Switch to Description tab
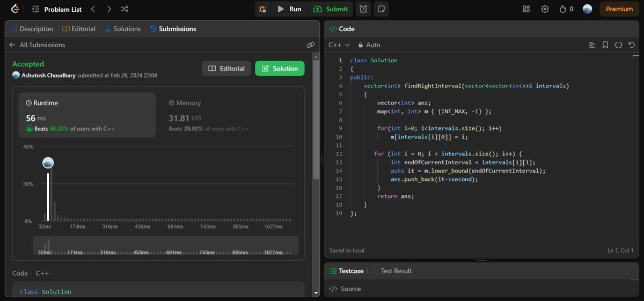 (x=32, y=29)
